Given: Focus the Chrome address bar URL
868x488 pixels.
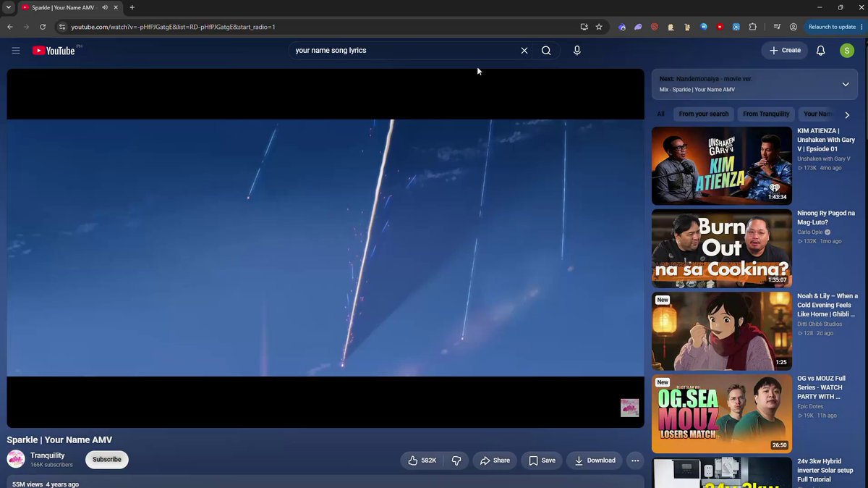Looking at the screenshot, I should click(x=318, y=27).
